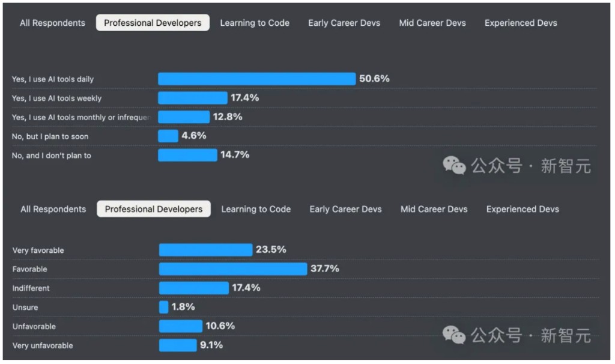Select the "No, but I plan to soon" bar

(168, 136)
